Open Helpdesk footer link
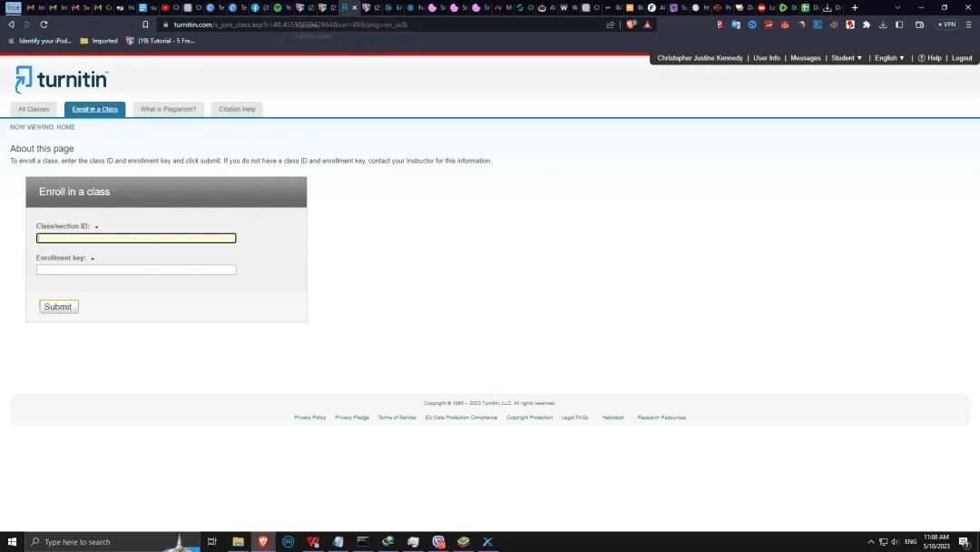 (613, 418)
